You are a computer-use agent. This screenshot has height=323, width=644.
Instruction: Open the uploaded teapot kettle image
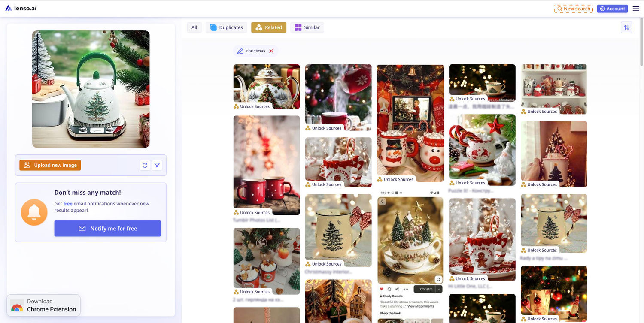[x=91, y=89]
